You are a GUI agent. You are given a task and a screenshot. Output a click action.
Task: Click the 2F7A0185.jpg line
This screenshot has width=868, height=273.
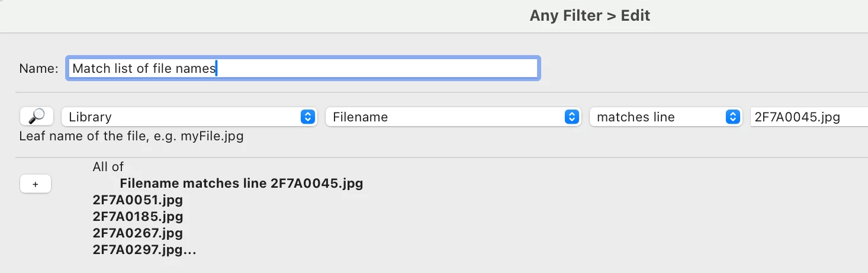click(138, 216)
